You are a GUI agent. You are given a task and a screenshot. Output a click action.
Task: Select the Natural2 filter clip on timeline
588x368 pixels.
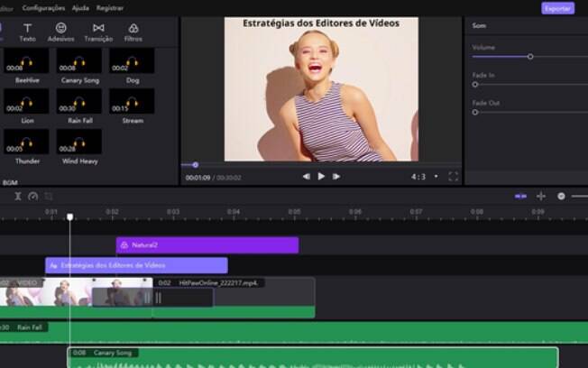click(x=207, y=245)
